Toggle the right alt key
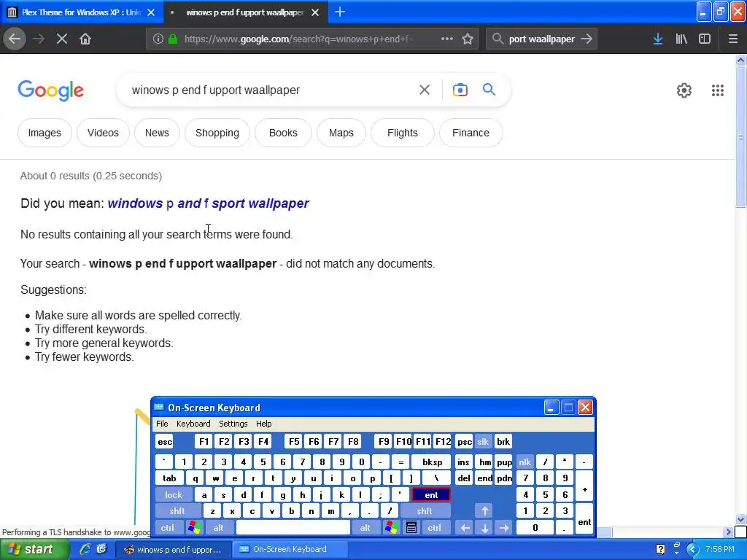747x560 pixels. tap(365, 528)
